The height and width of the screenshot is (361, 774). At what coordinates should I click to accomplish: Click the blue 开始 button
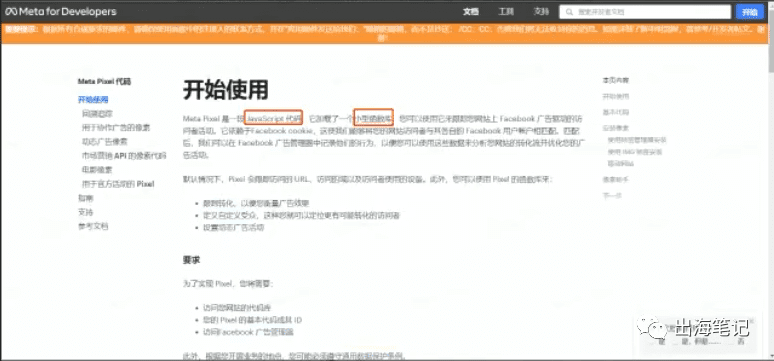[x=749, y=12]
